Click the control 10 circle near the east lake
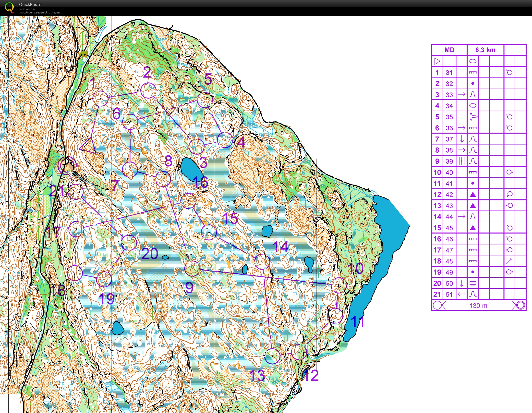 click(339, 285)
